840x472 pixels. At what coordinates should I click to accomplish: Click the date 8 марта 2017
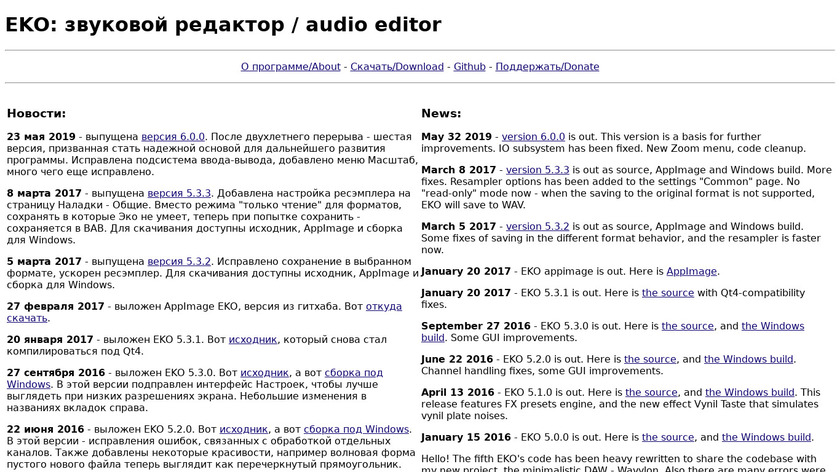tap(44, 193)
